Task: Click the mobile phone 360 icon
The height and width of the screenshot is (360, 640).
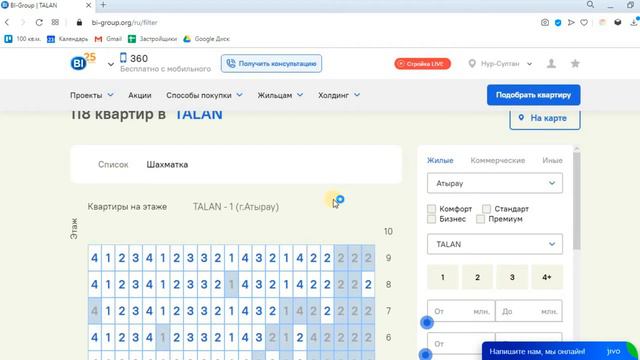Action: tap(123, 58)
